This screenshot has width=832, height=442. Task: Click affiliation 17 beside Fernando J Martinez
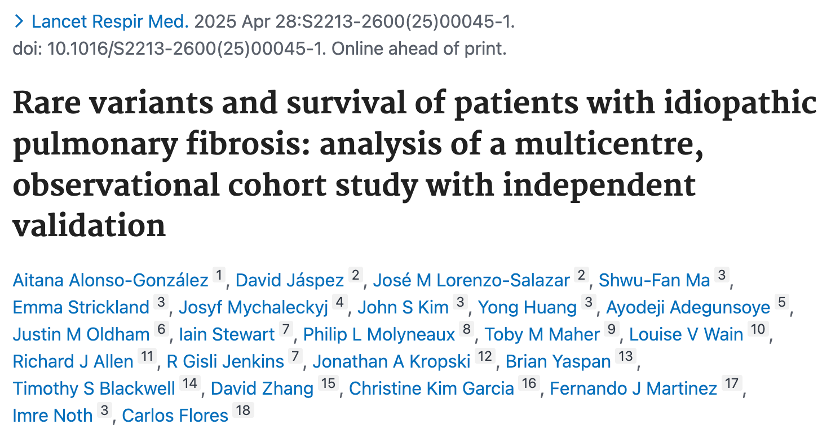click(x=732, y=383)
